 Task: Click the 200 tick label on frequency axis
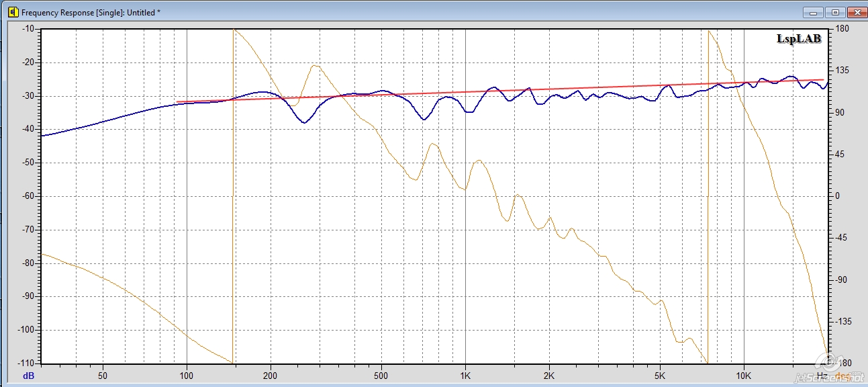tap(271, 376)
